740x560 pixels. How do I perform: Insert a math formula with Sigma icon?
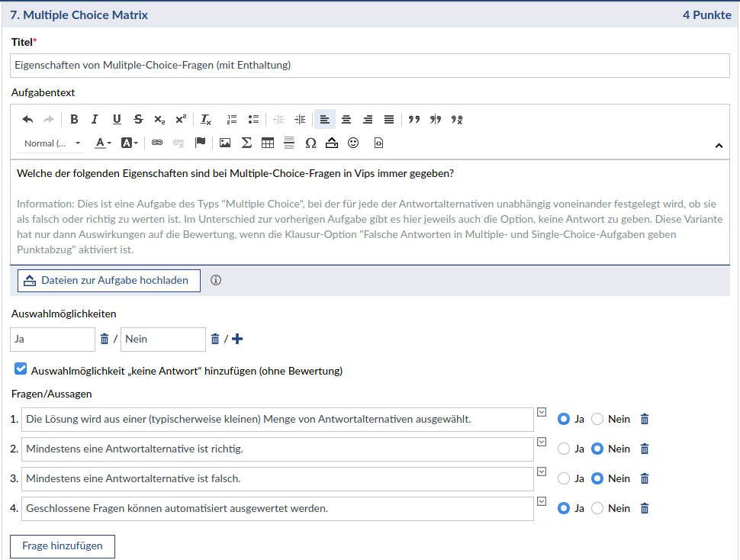click(x=246, y=143)
